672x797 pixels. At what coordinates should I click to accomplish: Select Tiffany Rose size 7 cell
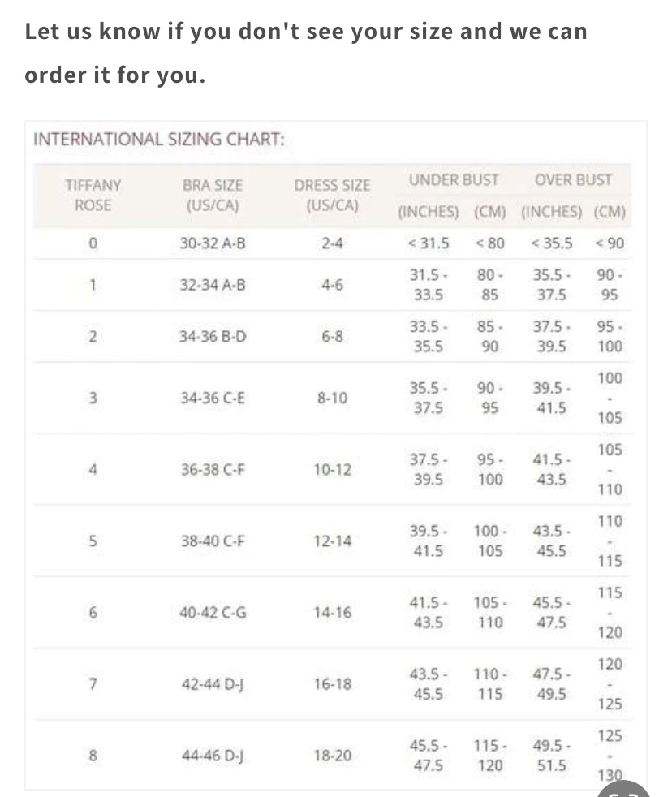[93, 684]
